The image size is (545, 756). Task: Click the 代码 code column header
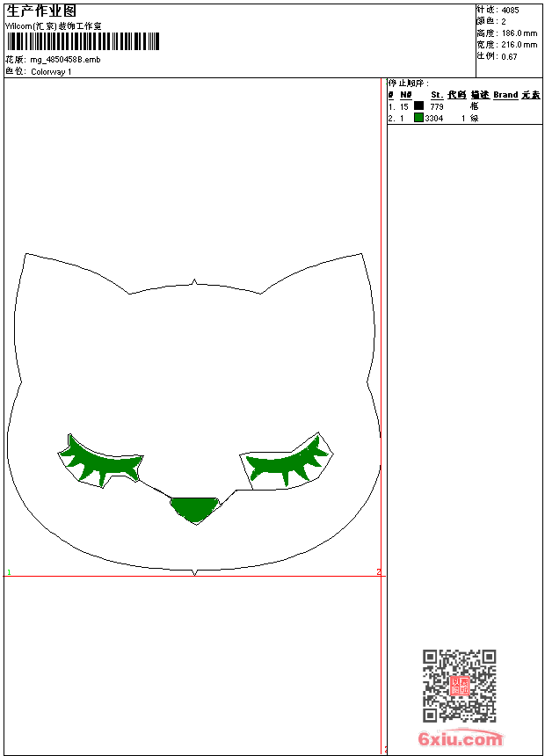point(457,95)
